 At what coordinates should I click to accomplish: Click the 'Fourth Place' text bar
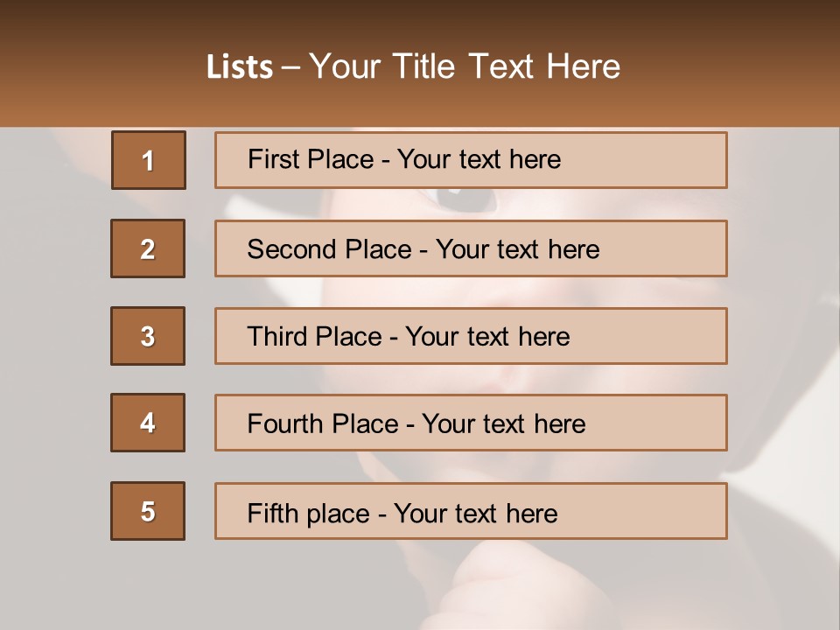(x=471, y=423)
